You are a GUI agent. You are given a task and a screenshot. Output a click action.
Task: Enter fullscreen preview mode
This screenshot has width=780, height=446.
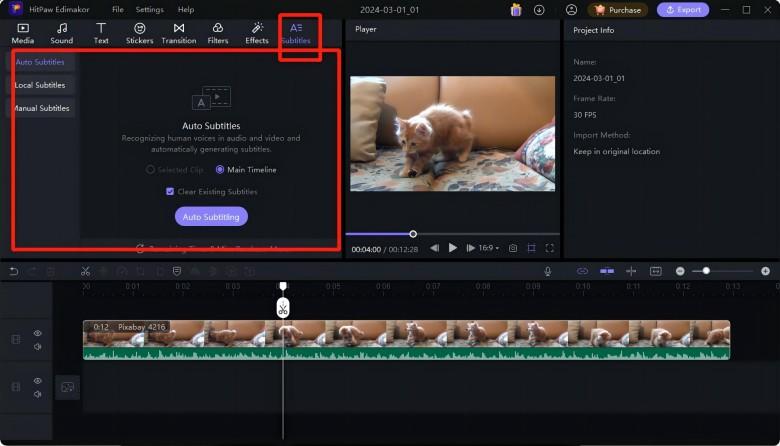point(550,248)
